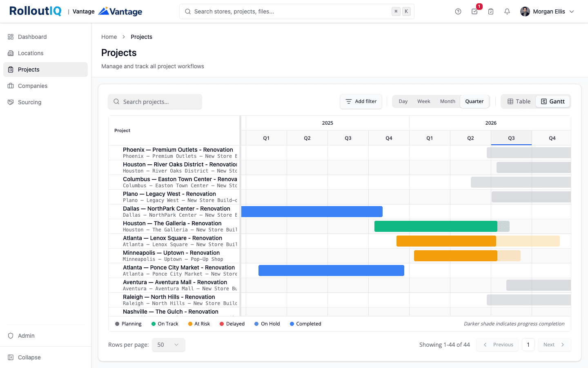Click Morgan Ellis profile avatar

coord(525,11)
